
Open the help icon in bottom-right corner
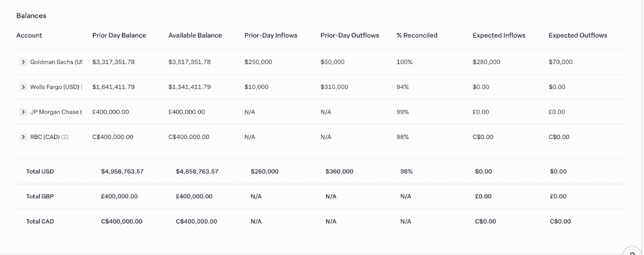click(633, 251)
